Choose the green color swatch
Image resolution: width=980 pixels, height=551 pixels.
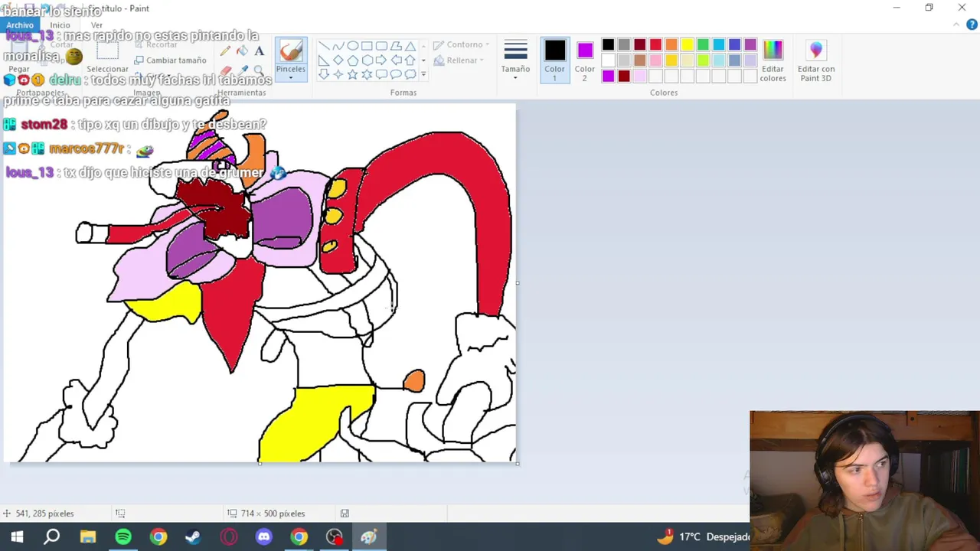tap(703, 45)
